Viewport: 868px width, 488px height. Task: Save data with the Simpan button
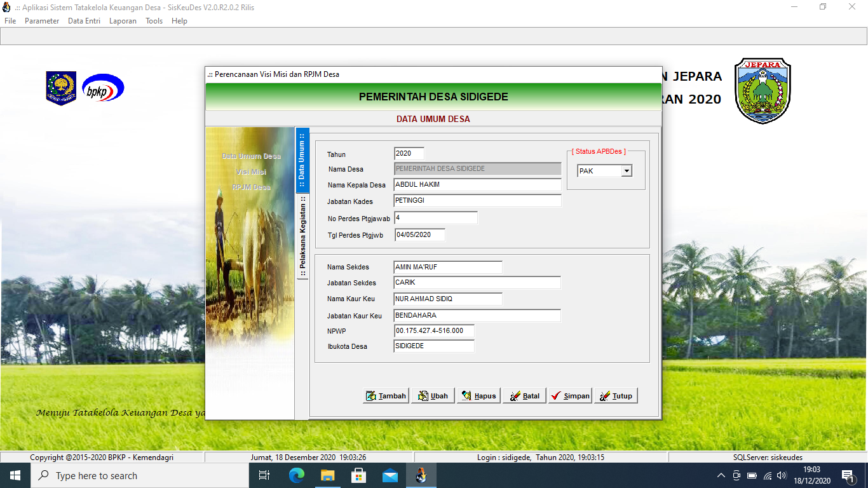[x=570, y=396]
